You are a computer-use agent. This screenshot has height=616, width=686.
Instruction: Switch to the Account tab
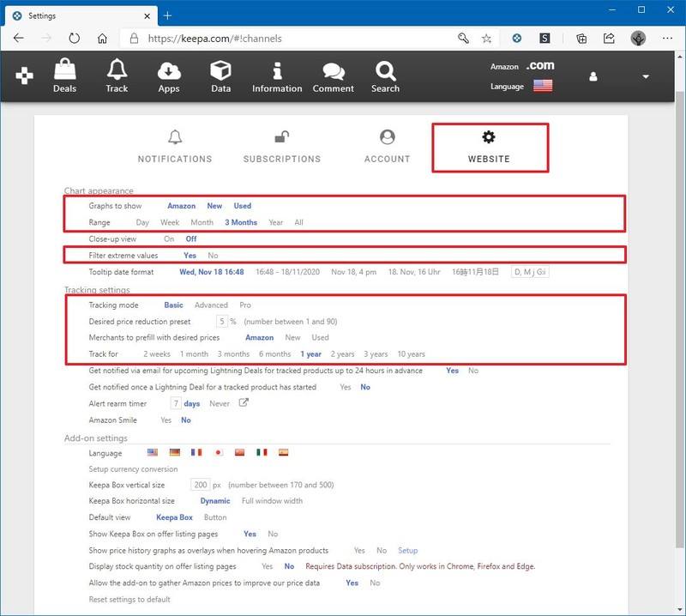tap(388, 147)
